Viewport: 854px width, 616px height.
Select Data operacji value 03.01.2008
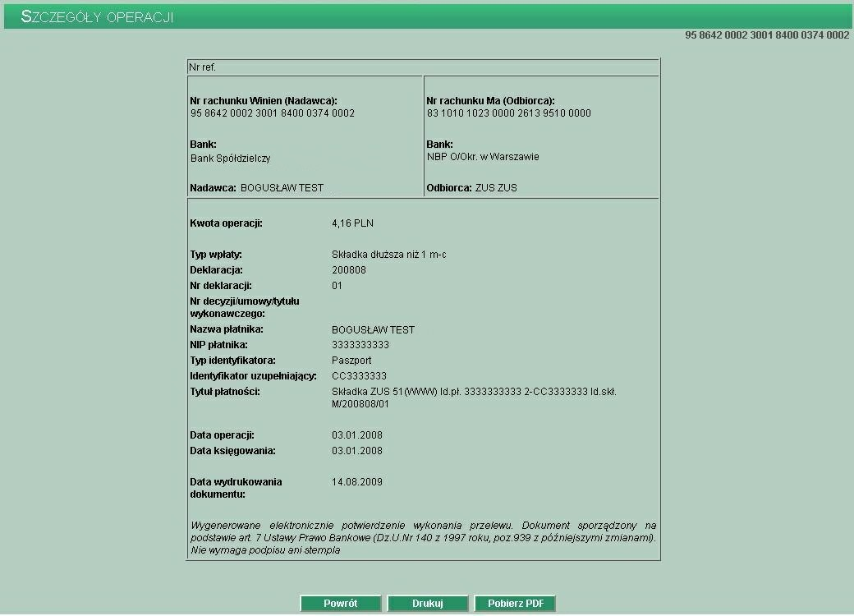click(x=356, y=435)
